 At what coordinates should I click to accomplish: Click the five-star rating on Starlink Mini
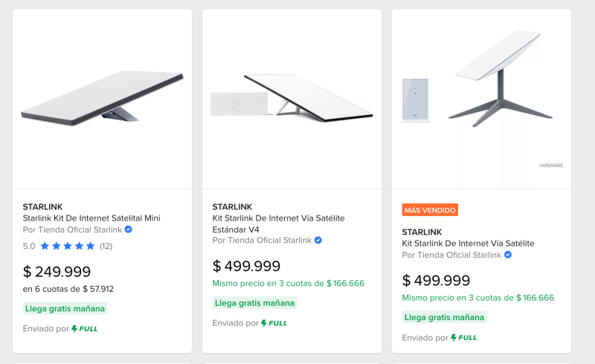(68, 246)
